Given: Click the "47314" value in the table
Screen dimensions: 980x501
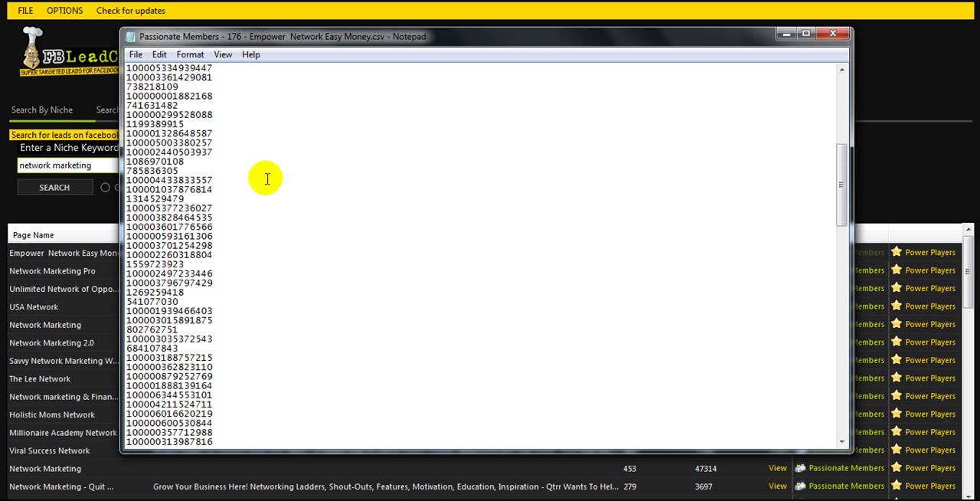Looking at the screenshot, I should (x=706, y=469).
